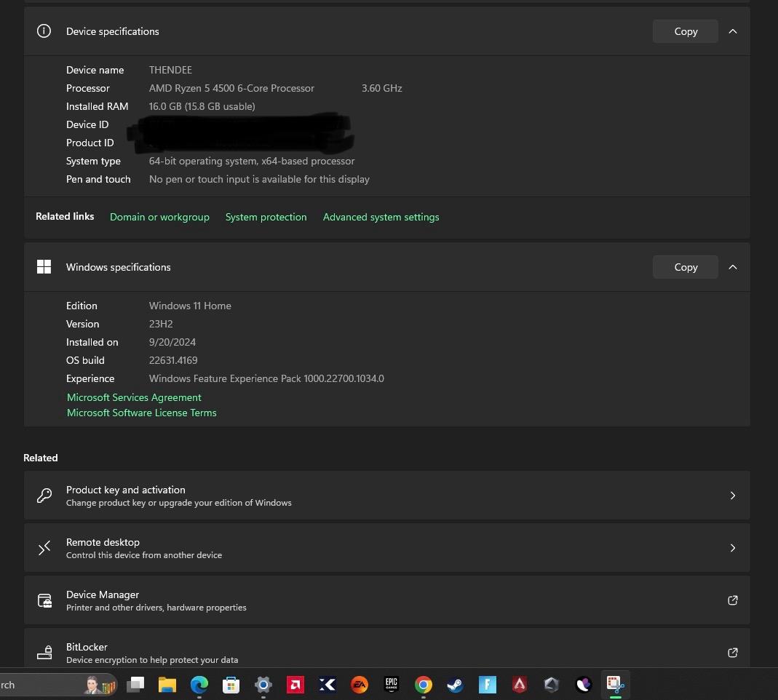Screen dimensions: 778x700
Task: Click the Device specifications info icon
Action: (44, 31)
